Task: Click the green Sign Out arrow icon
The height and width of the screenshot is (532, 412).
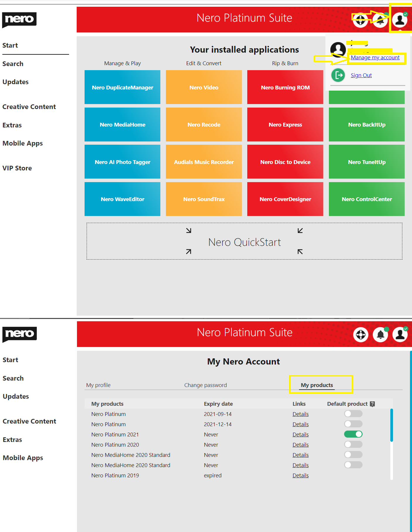Action: pyautogui.click(x=338, y=75)
